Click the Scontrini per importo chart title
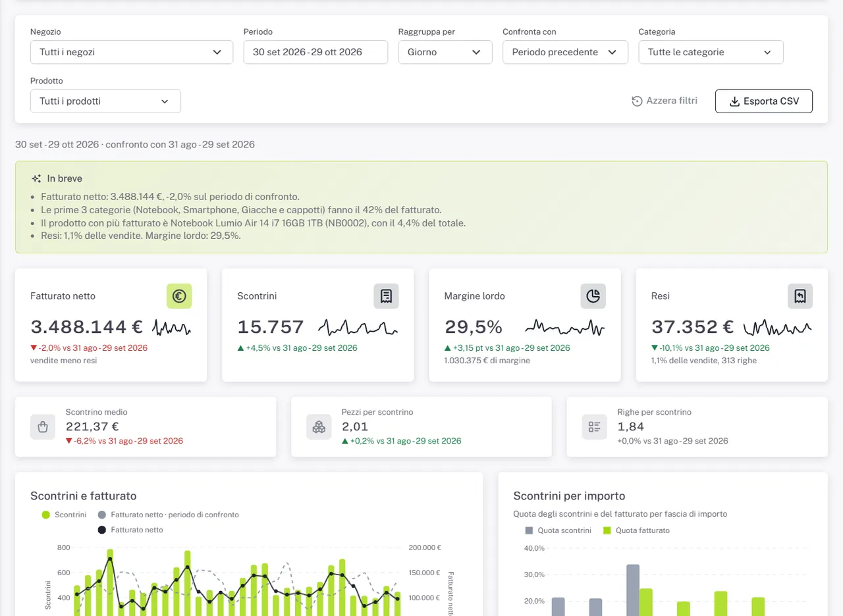The height and width of the screenshot is (616, 843). point(569,496)
